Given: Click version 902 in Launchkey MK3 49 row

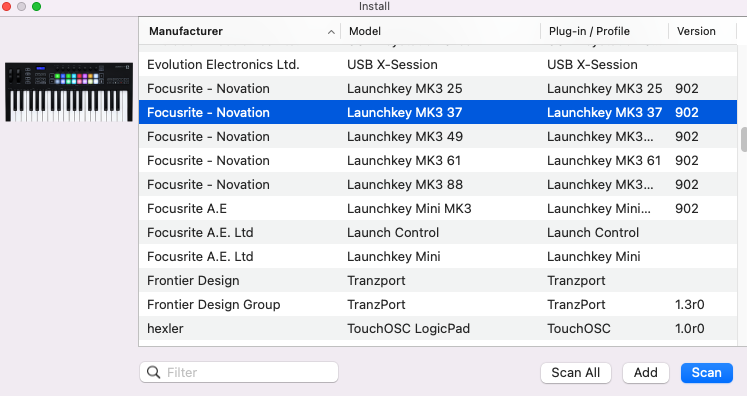Looking at the screenshot, I should click(686, 136).
